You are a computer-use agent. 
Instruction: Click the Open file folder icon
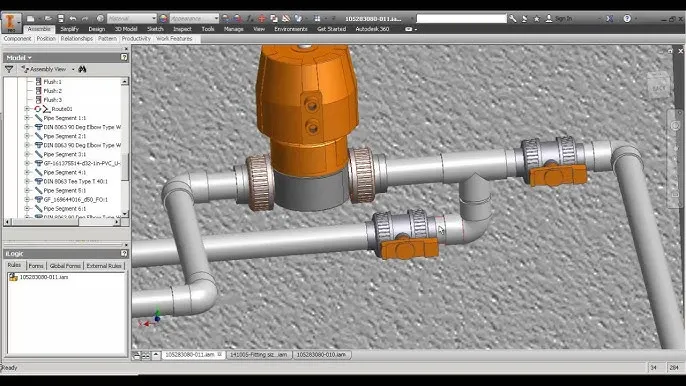[48, 18]
